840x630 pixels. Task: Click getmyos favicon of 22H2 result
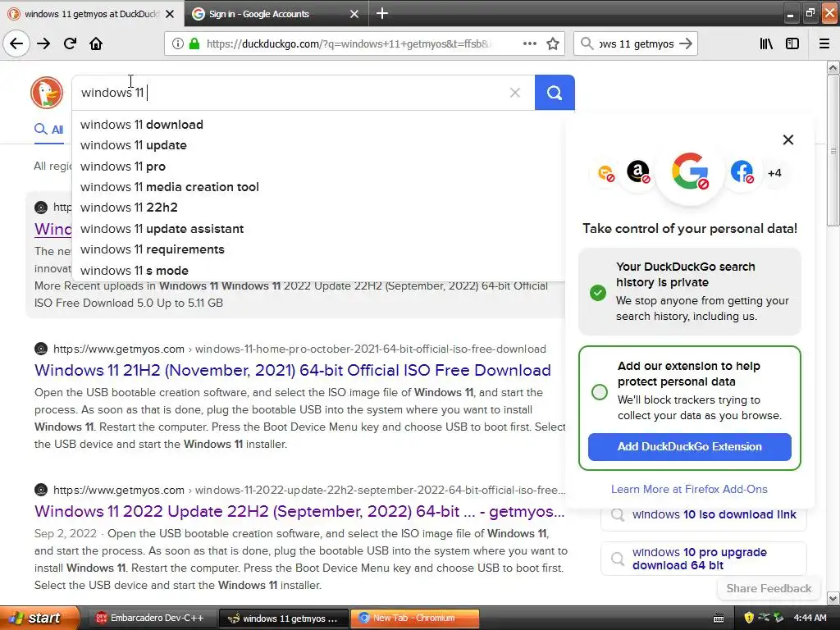tap(41, 490)
